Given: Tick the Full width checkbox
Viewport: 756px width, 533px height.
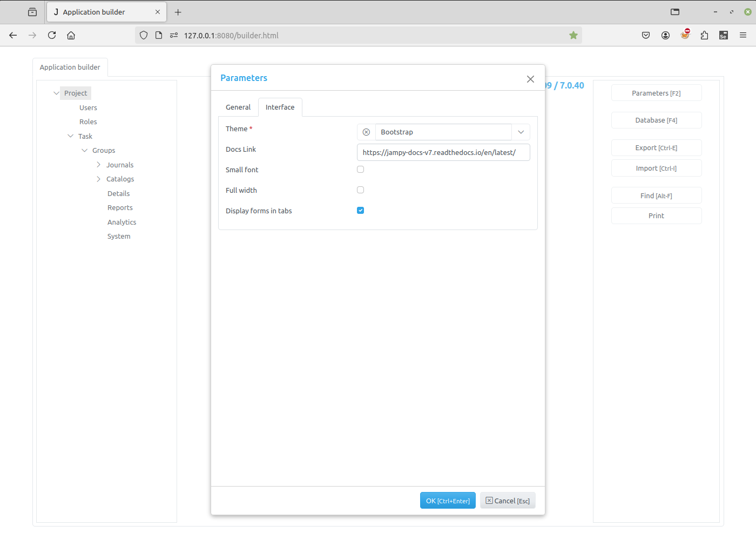Looking at the screenshot, I should pyautogui.click(x=361, y=190).
